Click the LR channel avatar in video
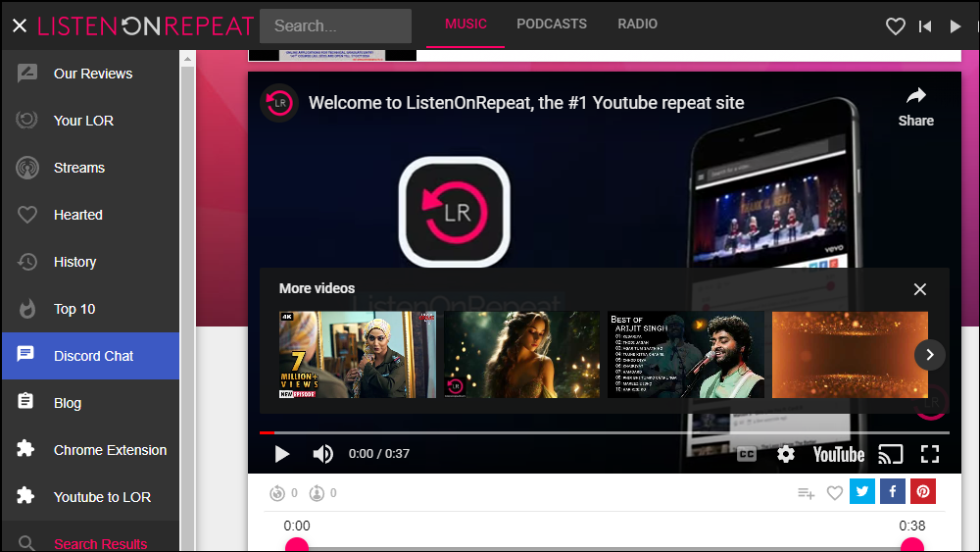 [278, 103]
